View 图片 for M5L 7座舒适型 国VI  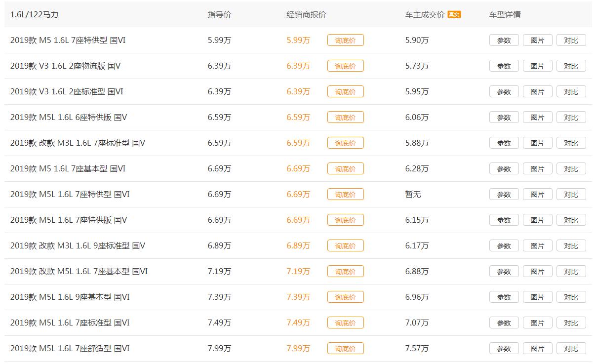[x=537, y=349]
